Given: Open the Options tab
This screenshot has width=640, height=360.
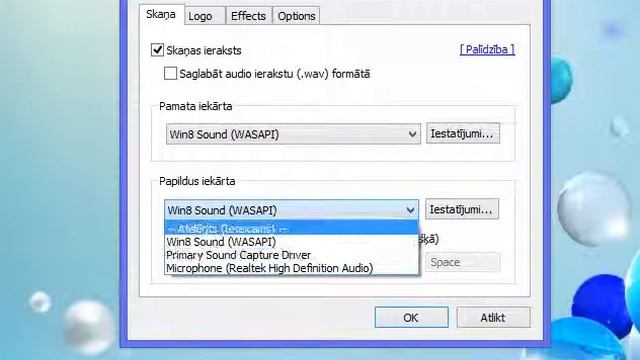Looking at the screenshot, I should click(296, 16).
